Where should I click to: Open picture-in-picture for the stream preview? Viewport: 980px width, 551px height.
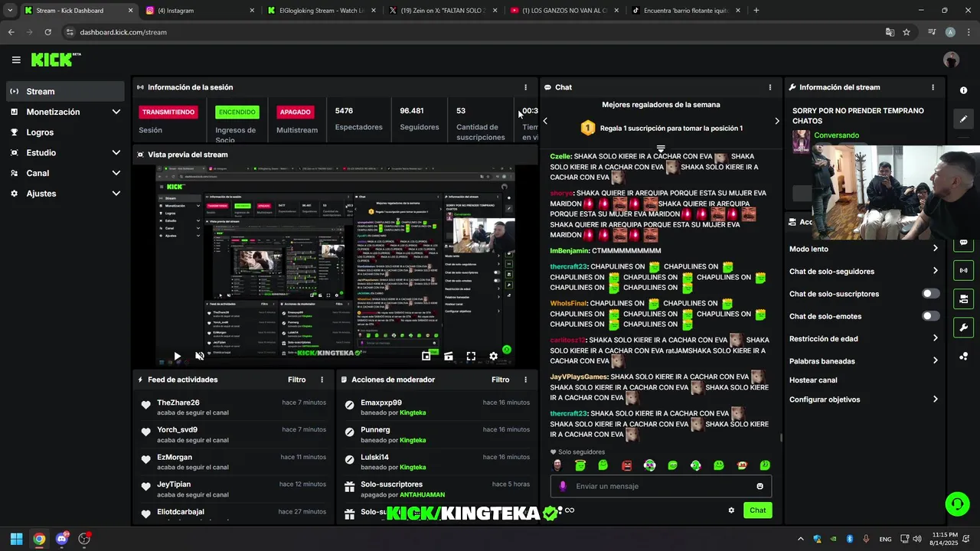click(x=426, y=356)
